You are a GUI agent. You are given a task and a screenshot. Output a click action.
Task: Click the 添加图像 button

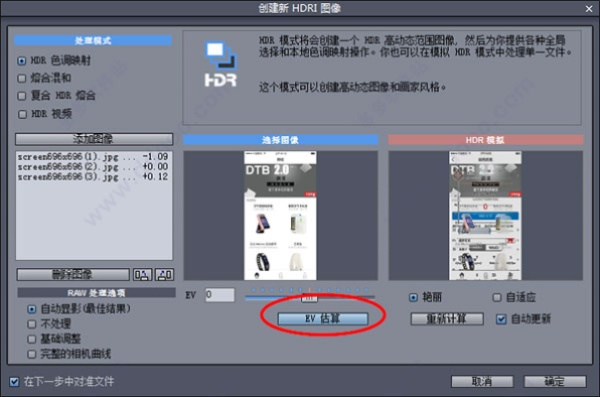point(94,139)
